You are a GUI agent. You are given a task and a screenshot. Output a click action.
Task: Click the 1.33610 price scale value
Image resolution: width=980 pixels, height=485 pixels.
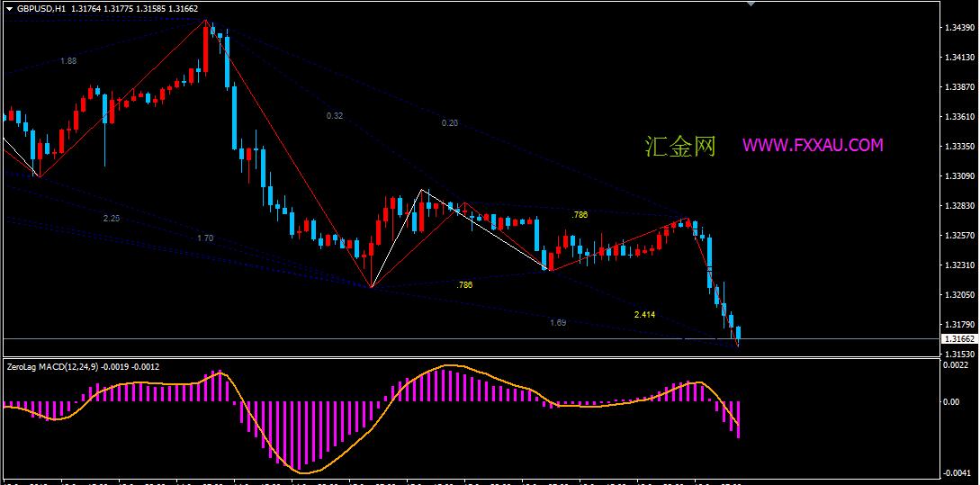(958, 117)
